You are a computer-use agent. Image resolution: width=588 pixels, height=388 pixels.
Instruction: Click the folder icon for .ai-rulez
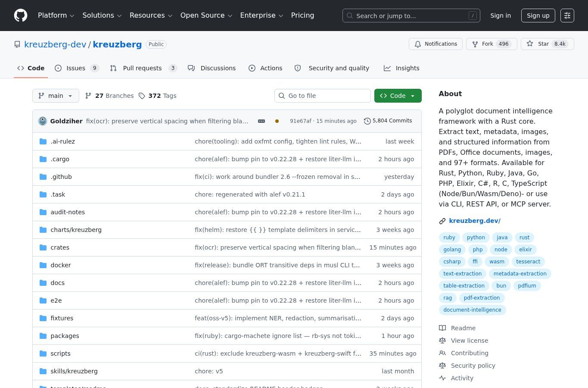pyautogui.click(x=43, y=141)
